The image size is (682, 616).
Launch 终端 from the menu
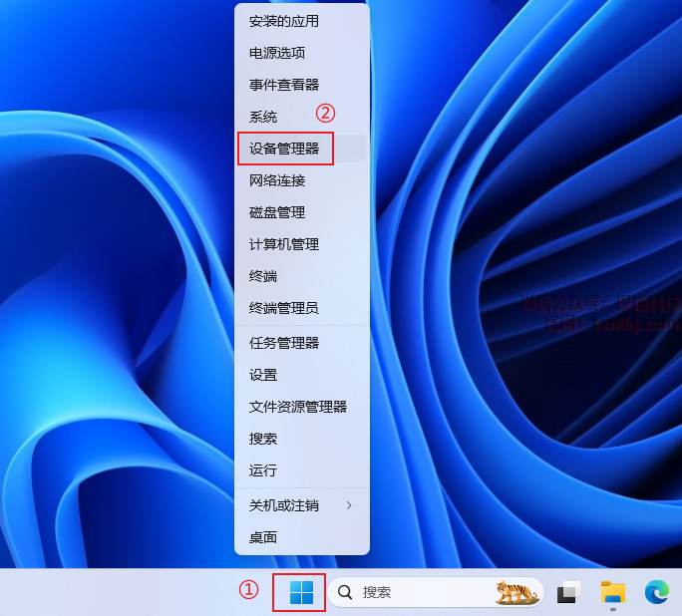pos(302,276)
